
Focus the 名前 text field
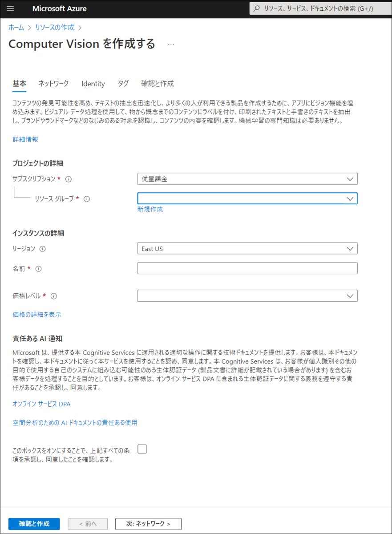(x=247, y=268)
